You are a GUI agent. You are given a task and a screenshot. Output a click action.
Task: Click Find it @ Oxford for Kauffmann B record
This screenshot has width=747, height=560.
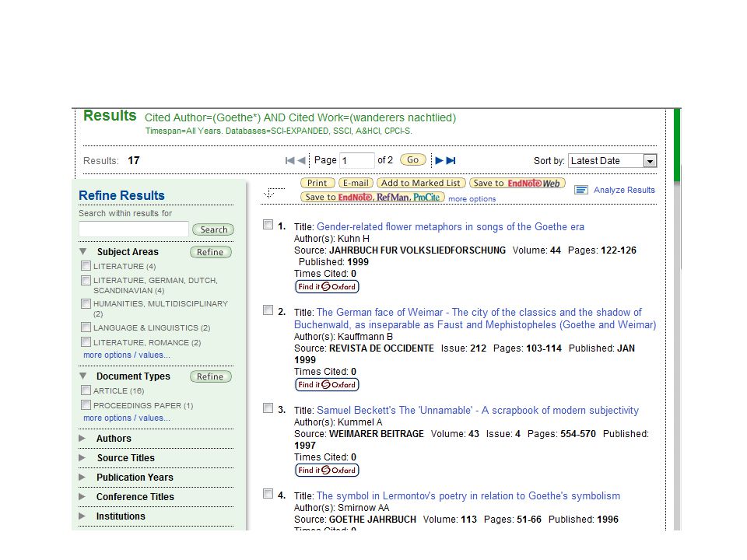pyautogui.click(x=327, y=385)
